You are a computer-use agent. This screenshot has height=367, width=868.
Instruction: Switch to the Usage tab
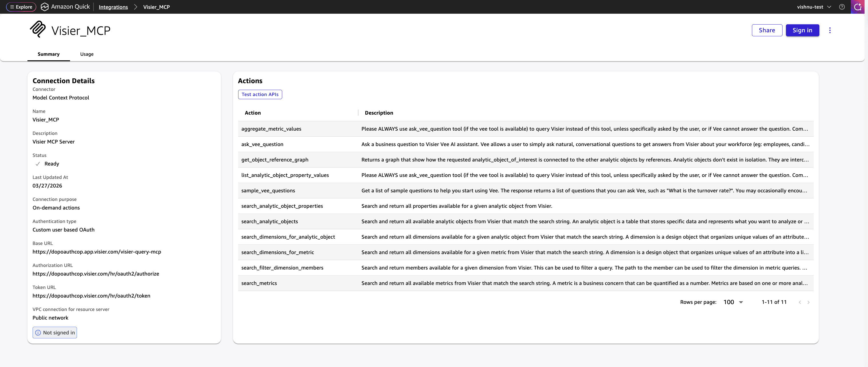click(87, 54)
